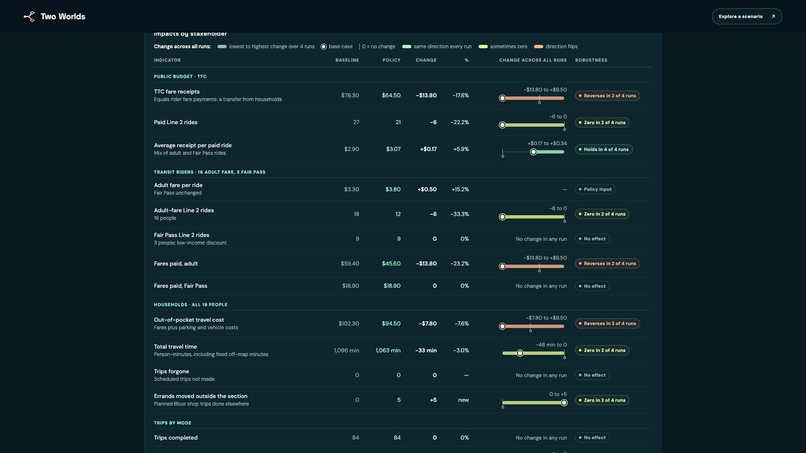
Task: Click the sometimes zero legend swatch
Action: [x=483, y=46]
